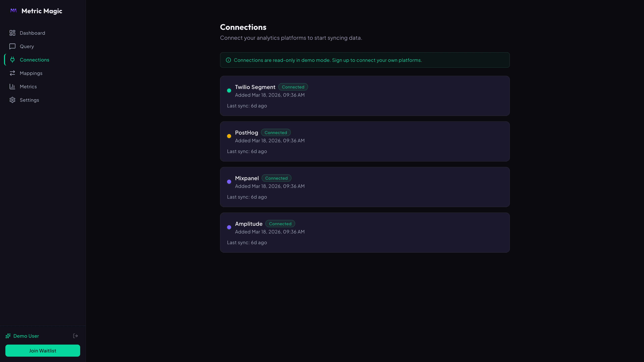Image resolution: width=644 pixels, height=362 pixels.
Task: Open Metrics via the bar chart icon
Action: tap(13, 86)
